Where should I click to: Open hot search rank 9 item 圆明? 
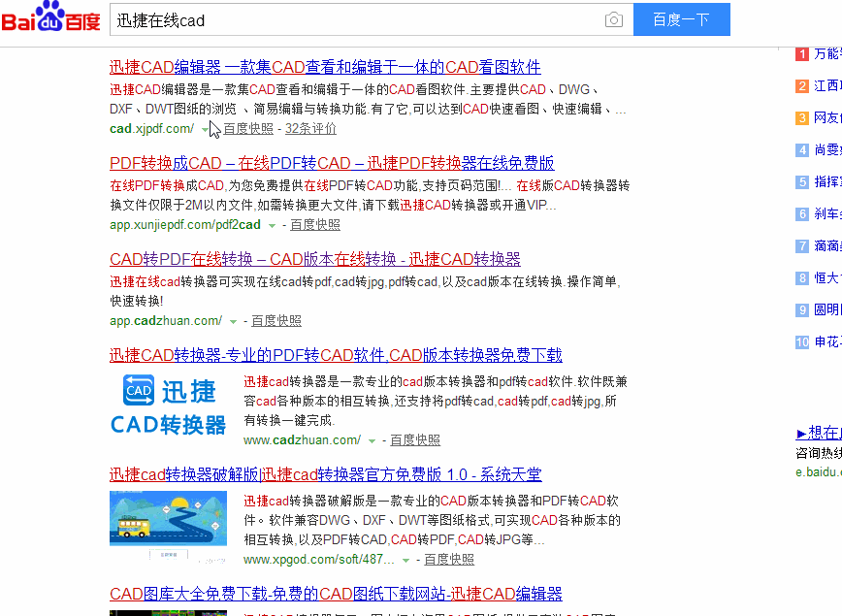pyautogui.click(x=827, y=309)
